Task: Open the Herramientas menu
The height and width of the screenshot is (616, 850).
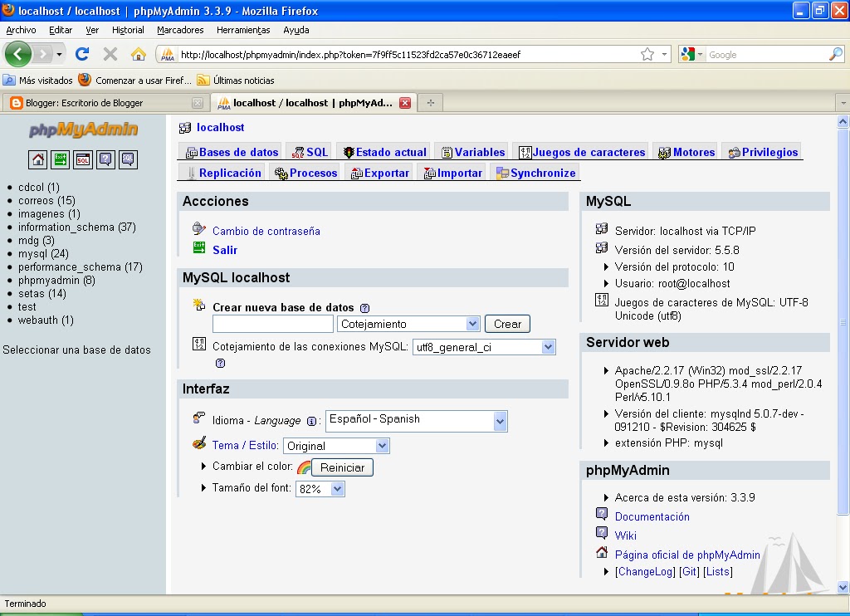Action: [x=243, y=30]
